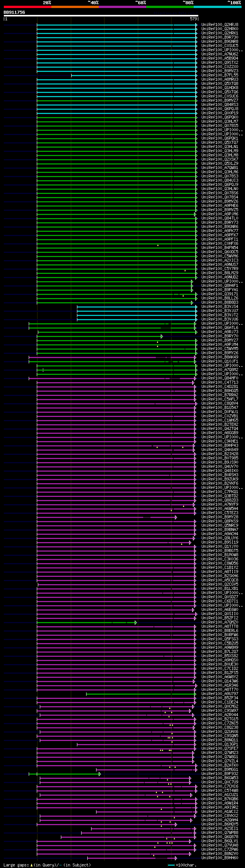Viewport: 245px width, 868px height.
Task: Select the UniRef100_A6E6W0 label
Action: click(220, 609)
